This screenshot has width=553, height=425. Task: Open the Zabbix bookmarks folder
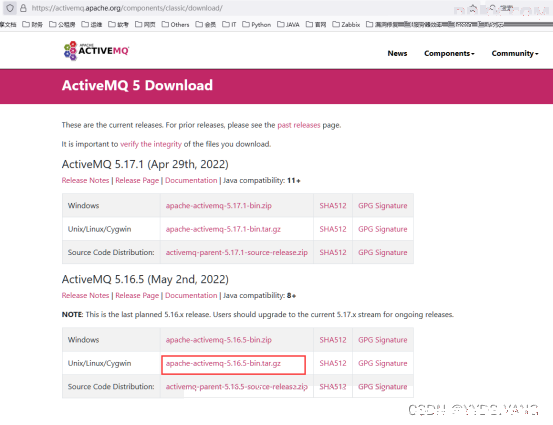click(x=346, y=24)
